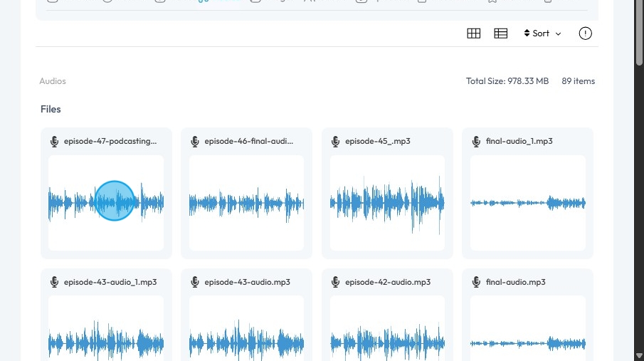Select file name episode-45_.mp3
Image resolution: width=644 pixels, height=361 pixels.
(x=377, y=141)
